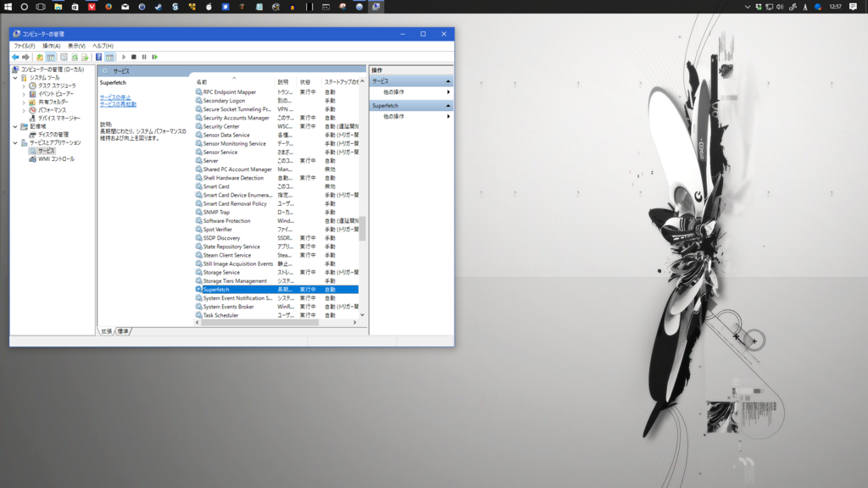Toggle the Action pane toolbar icon
868x488 pixels.
point(109,57)
